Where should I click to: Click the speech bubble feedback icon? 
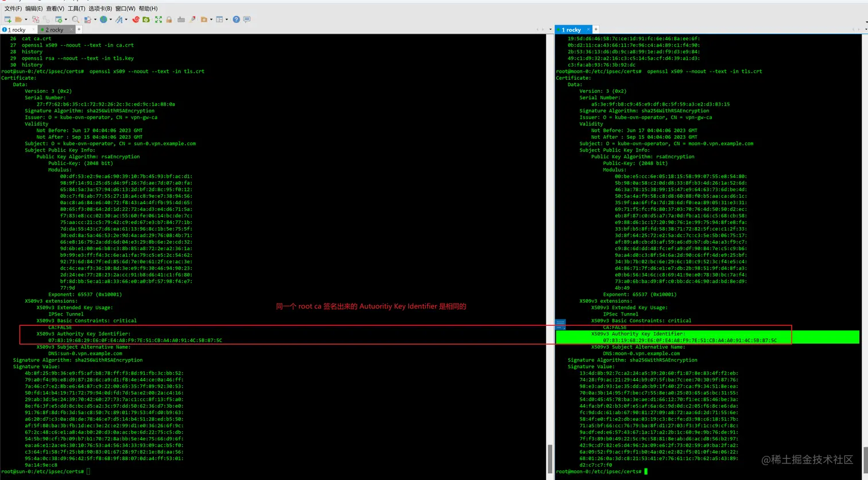pyautogui.click(x=247, y=19)
